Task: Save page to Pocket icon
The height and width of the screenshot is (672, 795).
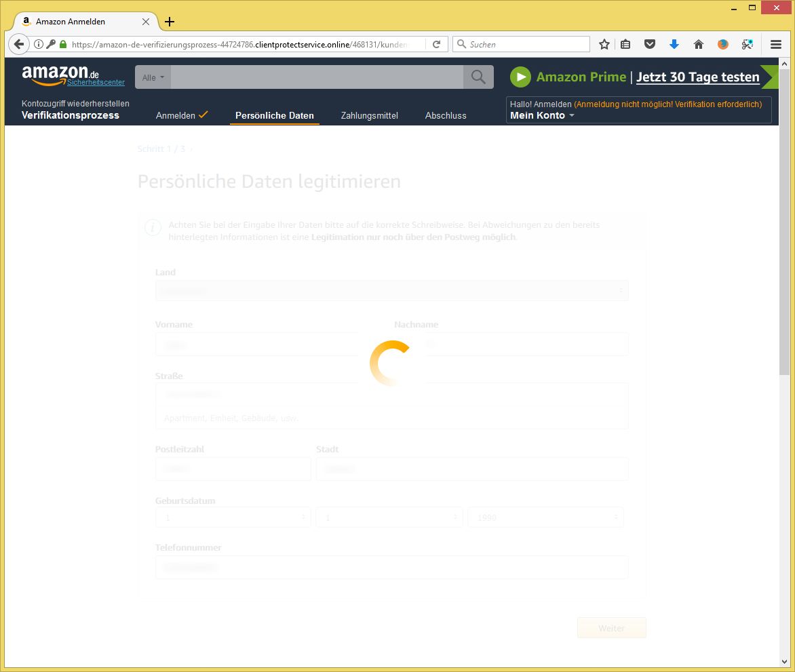Action: [x=650, y=44]
